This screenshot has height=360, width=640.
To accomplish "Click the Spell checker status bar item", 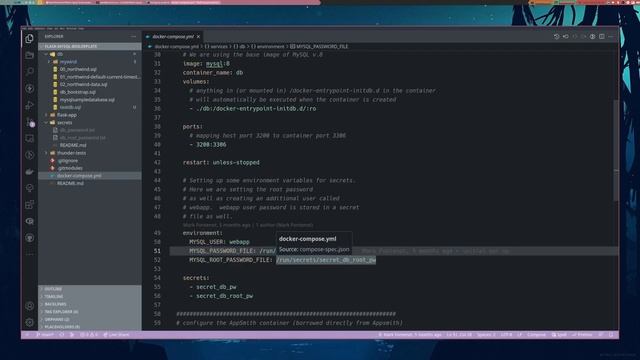I will (559, 335).
